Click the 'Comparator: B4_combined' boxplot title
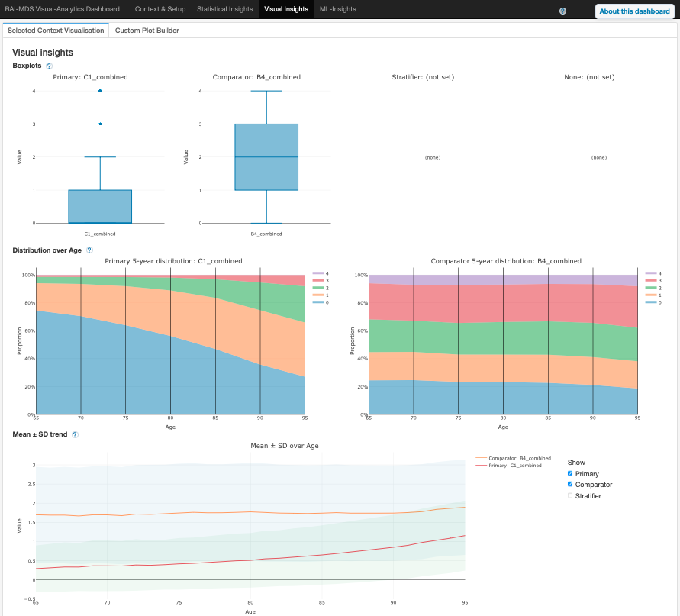The height and width of the screenshot is (616, 680). pyautogui.click(x=256, y=77)
